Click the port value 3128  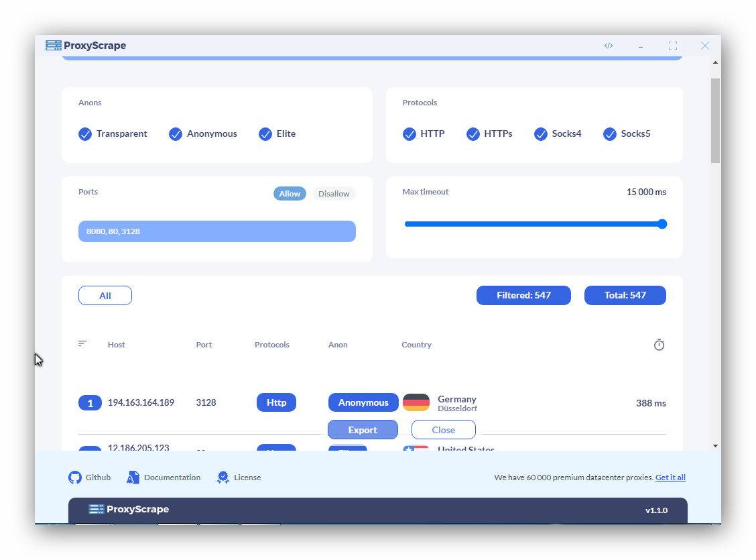[206, 402]
